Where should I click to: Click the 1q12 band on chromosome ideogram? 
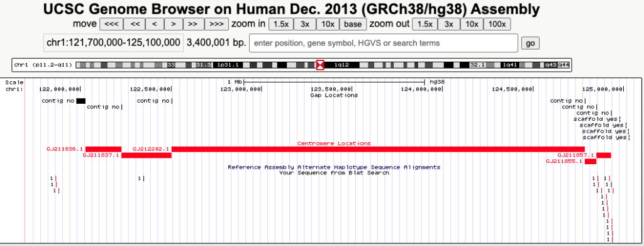(x=341, y=65)
